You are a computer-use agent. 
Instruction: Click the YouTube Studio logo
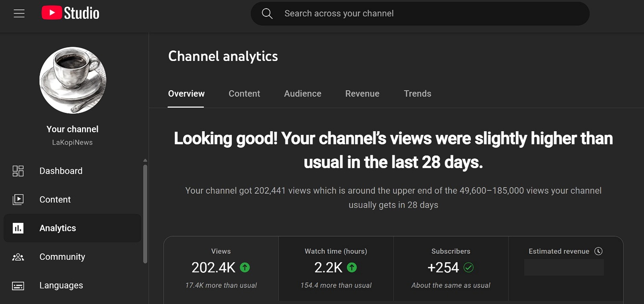coord(71,13)
